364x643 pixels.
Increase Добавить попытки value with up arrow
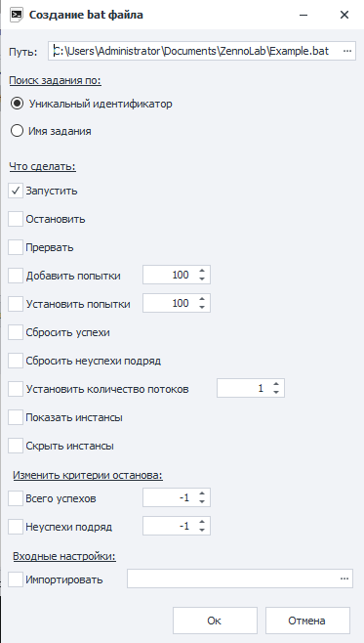tap(202, 271)
